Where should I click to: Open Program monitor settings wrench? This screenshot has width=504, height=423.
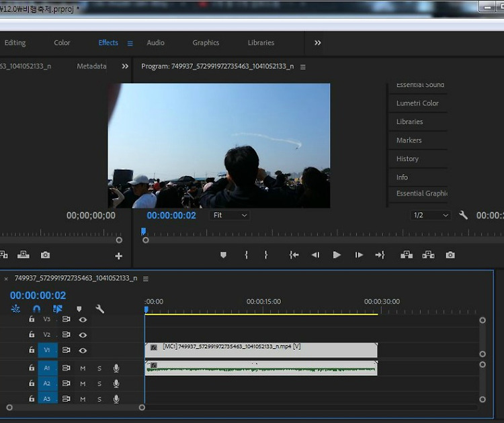(x=463, y=216)
